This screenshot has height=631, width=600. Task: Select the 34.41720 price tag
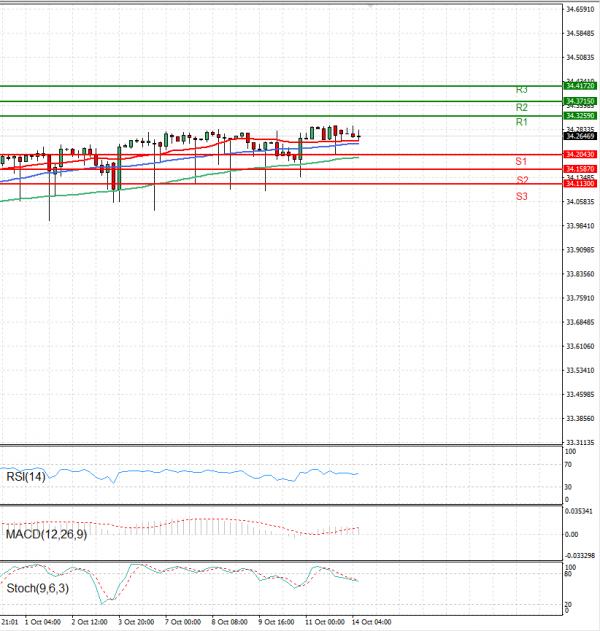point(580,86)
